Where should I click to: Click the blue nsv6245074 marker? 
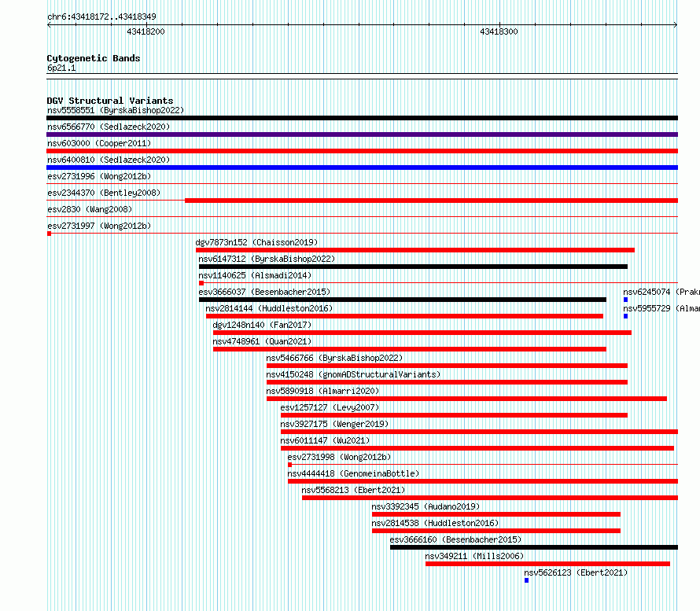[x=625, y=300]
